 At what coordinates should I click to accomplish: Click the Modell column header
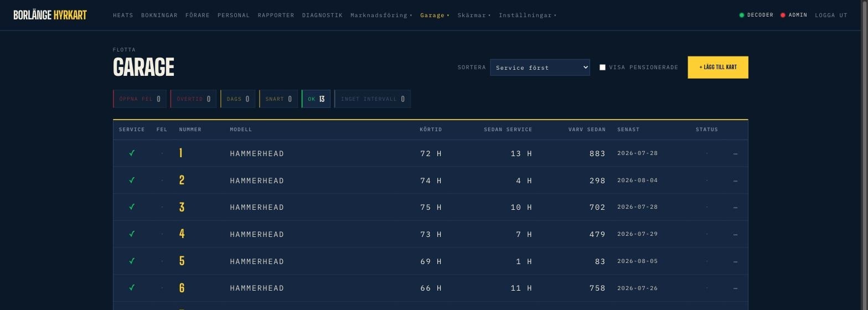241,130
